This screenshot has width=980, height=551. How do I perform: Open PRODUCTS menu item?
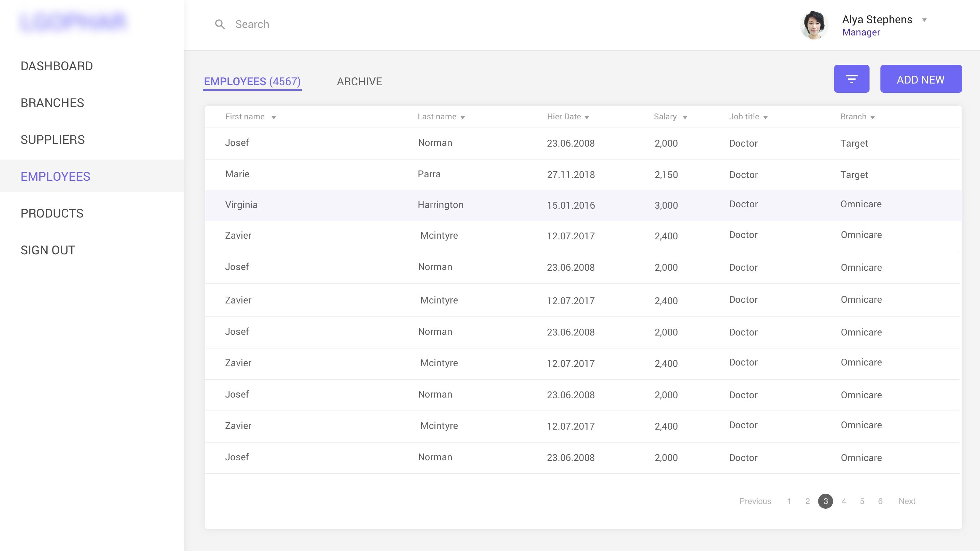pyautogui.click(x=52, y=213)
